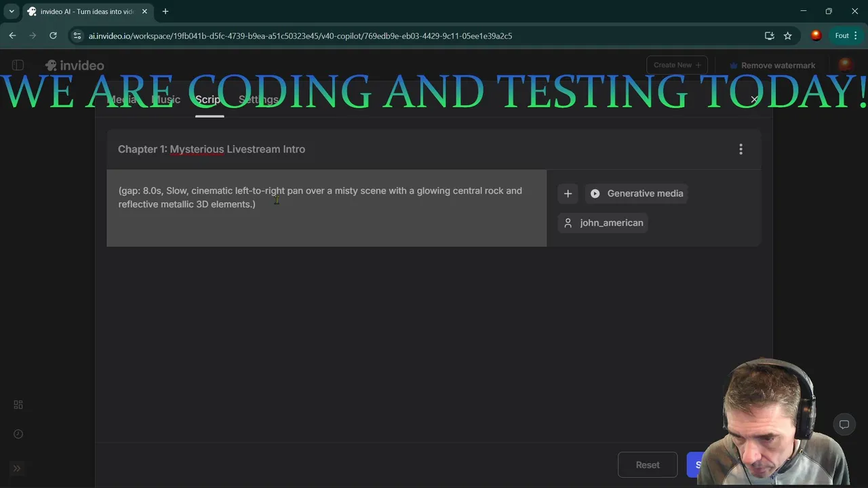The height and width of the screenshot is (488, 868).
Task: Open a new browser tab
Action: pyautogui.click(x=165, y=12)
